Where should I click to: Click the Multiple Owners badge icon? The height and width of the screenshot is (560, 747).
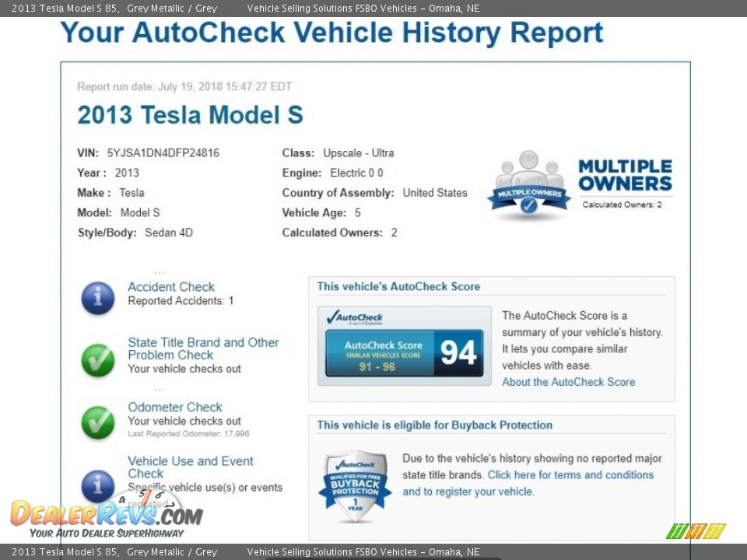click(529, 184)
